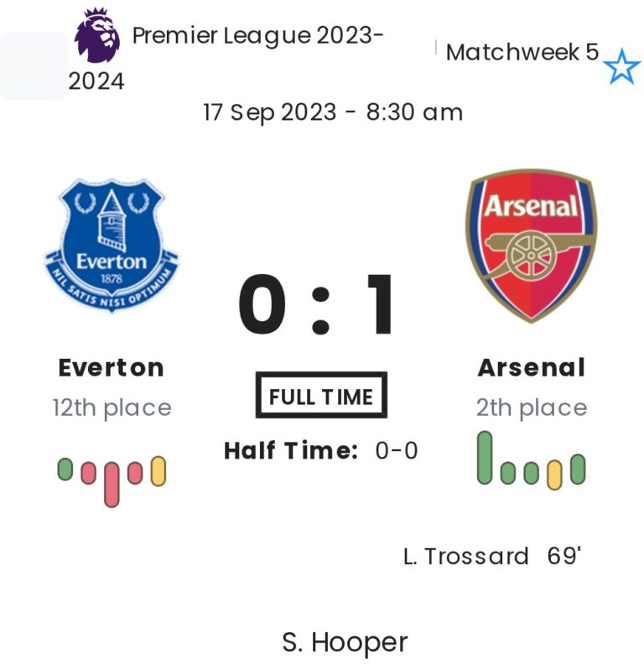Viewport: 644px width, 669px height.
Task: Click Arsenal's last green form bar
Action: 578,469
